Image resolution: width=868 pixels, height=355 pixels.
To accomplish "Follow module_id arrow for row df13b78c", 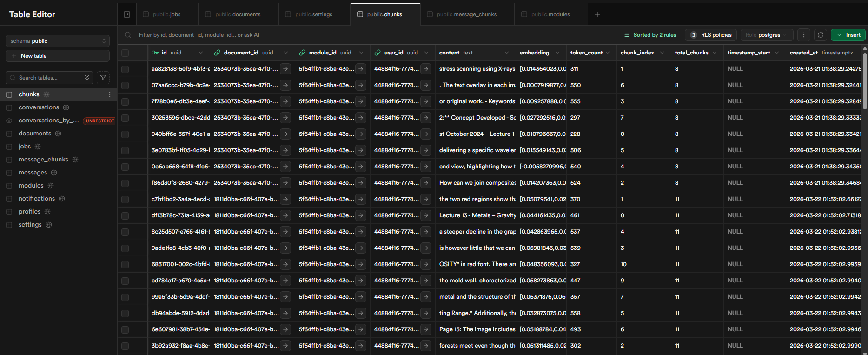I will pyautogui.click(x=361, y=215).
